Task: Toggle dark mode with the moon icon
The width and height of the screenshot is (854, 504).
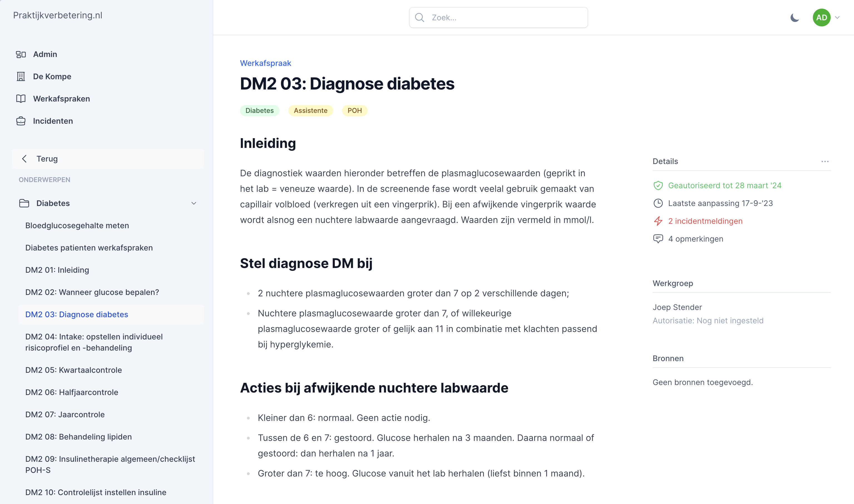Action: (794, 18)
